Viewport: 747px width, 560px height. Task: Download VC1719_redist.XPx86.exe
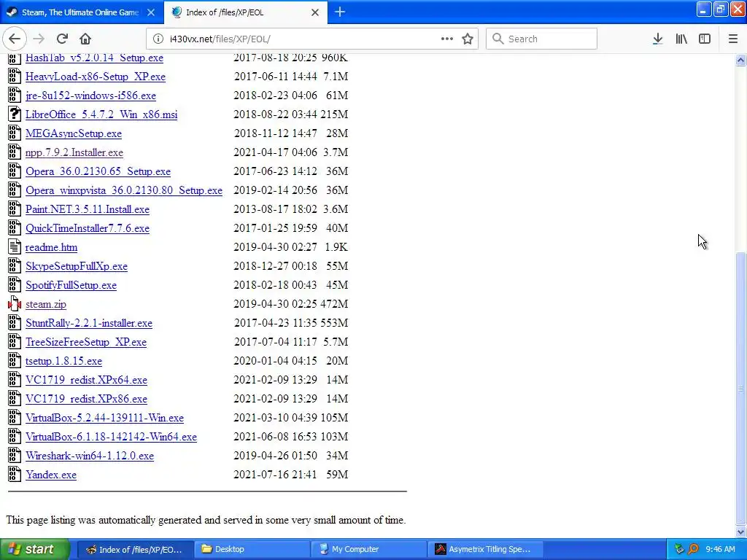(86, 399)
